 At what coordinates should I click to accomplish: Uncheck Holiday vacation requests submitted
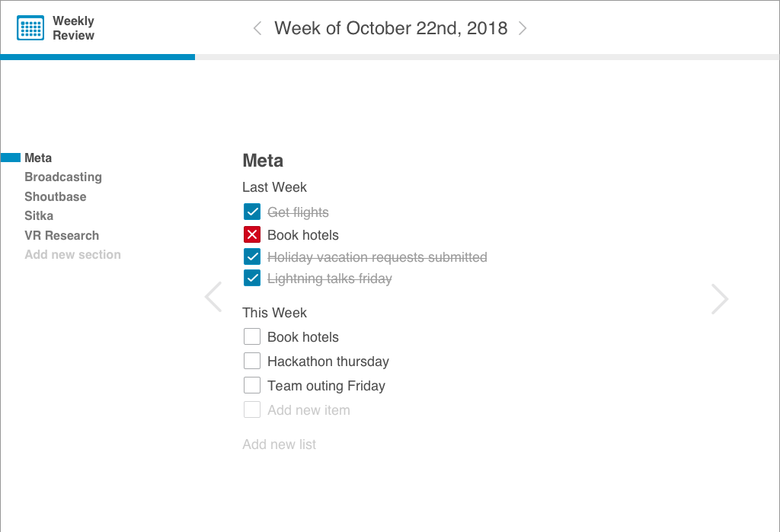click(252, 256)
